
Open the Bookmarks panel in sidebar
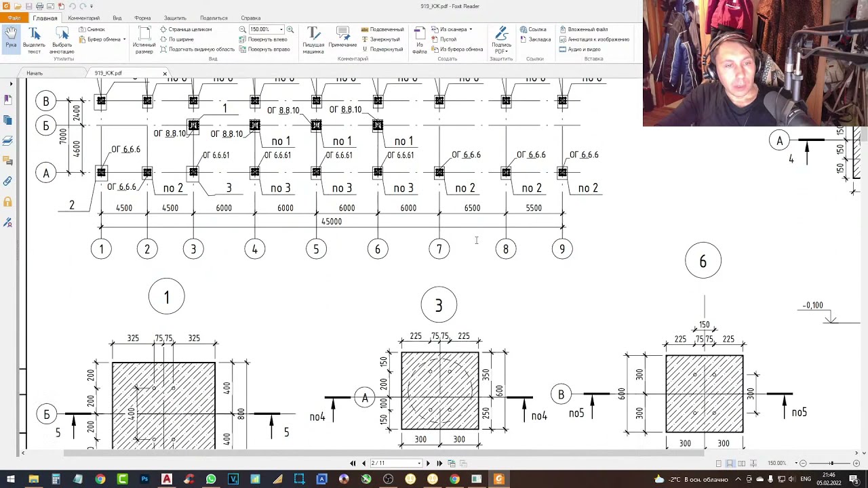click(7, 100)
